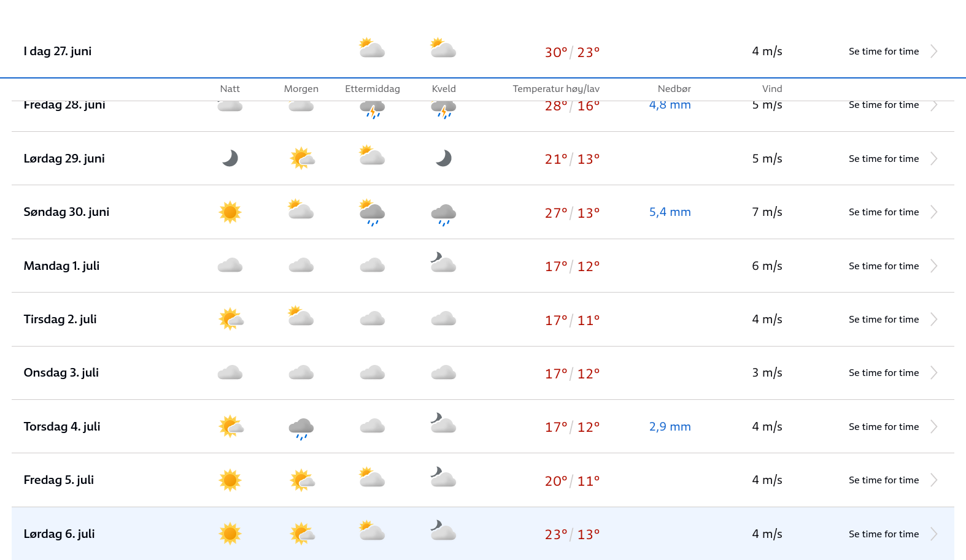966x560 pixels.
Task: Expand the I dag 27. juni row chevron
Action: 933,52
